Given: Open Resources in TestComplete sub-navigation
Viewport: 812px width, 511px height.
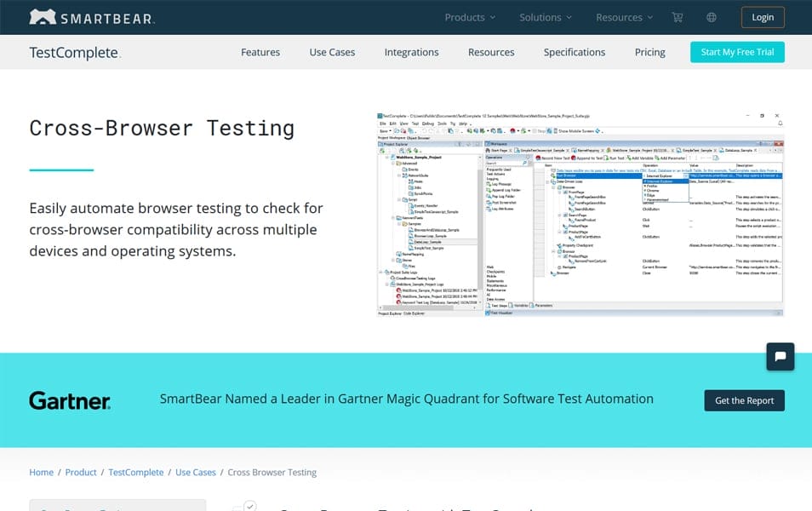Looking at the screenshot, I should (x=491, y=52).
